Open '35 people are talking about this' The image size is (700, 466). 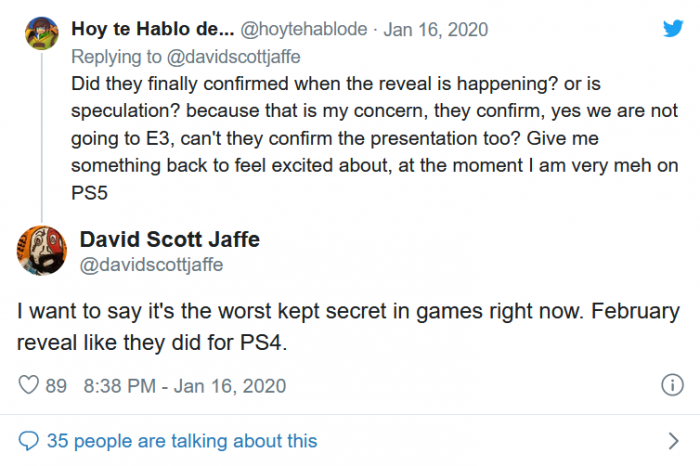click(x=181, y=440)
